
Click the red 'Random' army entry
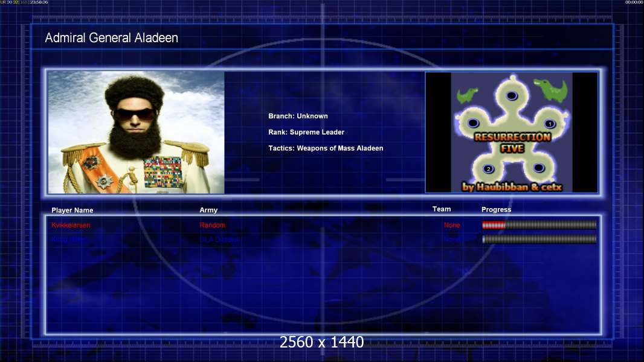212,225
